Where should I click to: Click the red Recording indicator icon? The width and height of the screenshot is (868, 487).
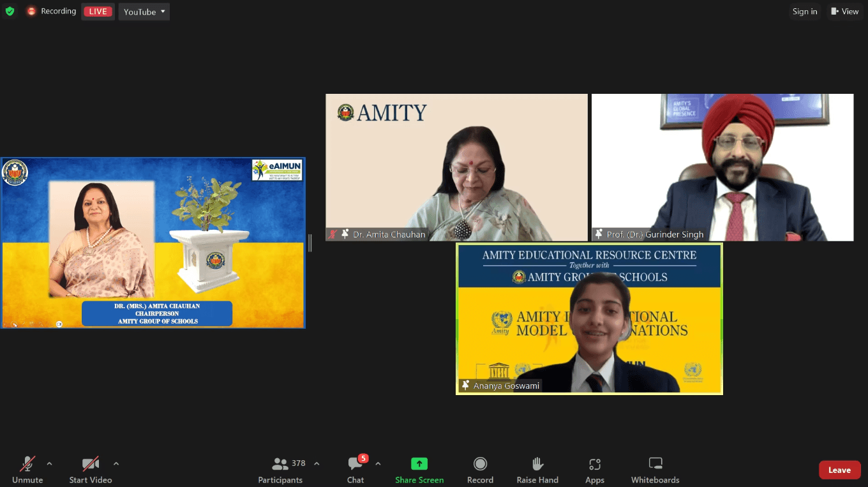[x=31, y=11]
